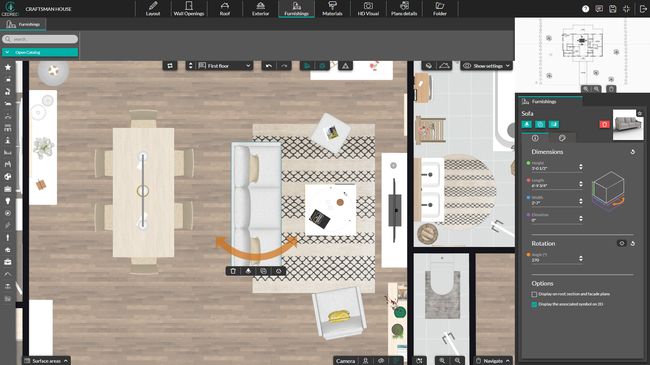Click the 3D cube view icon
The image size is (650, 365).
pos(429,66)
